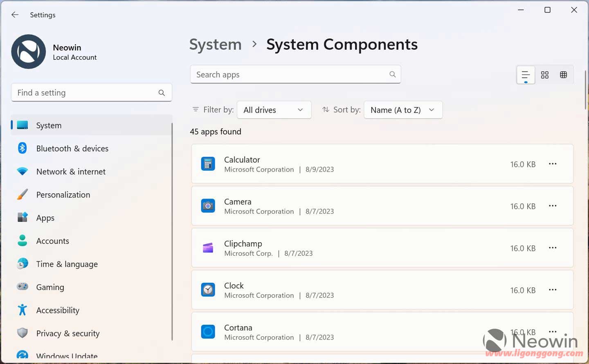
Task: Click the Clipchamp Microsoft Corp. publisher text
Action: tap(248, 253)
